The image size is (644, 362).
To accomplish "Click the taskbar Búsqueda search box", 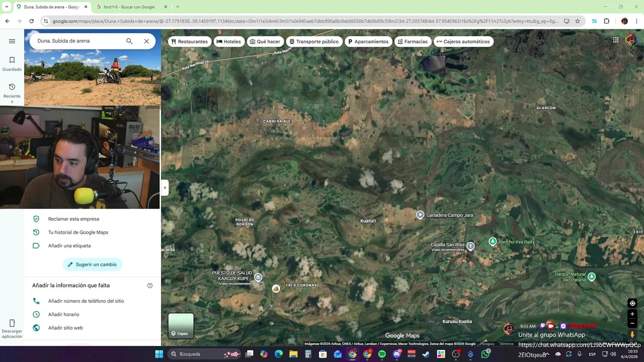I will coord(205,354).
